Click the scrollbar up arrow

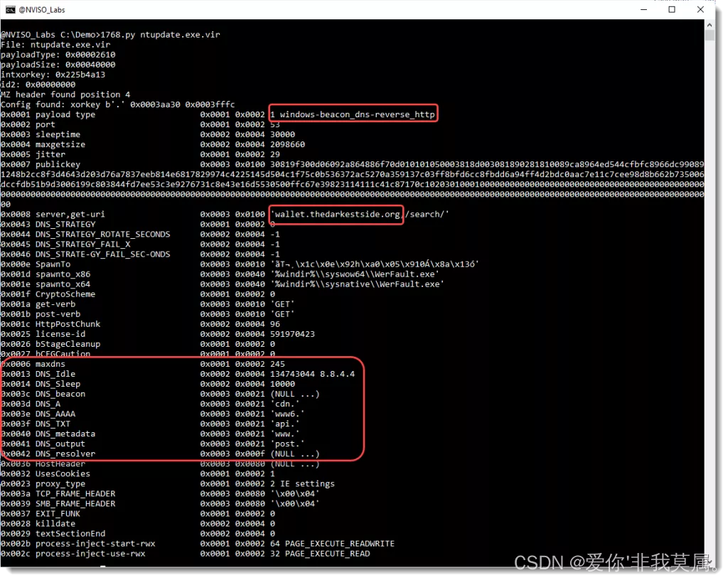(x=709, y=24)
